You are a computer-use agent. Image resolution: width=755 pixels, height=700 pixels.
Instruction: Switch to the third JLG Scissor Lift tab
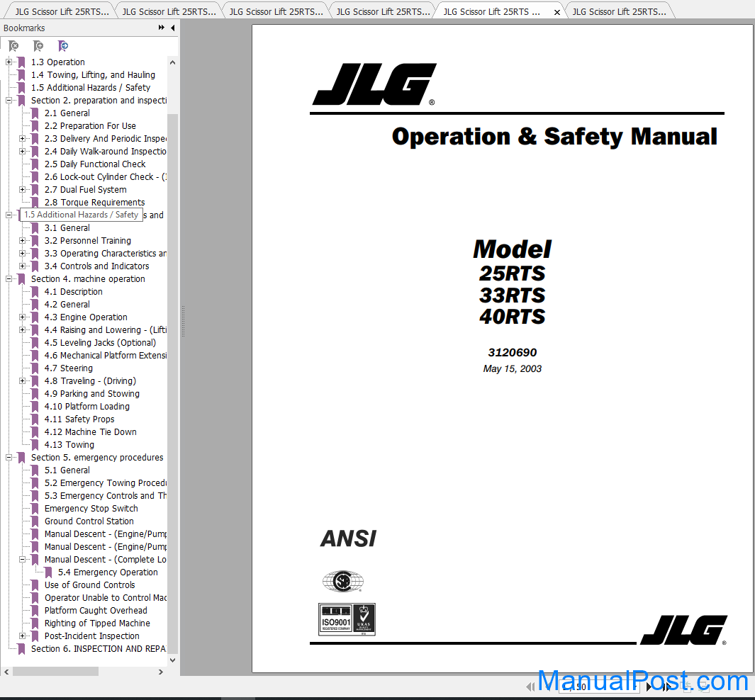coord(276,11)
